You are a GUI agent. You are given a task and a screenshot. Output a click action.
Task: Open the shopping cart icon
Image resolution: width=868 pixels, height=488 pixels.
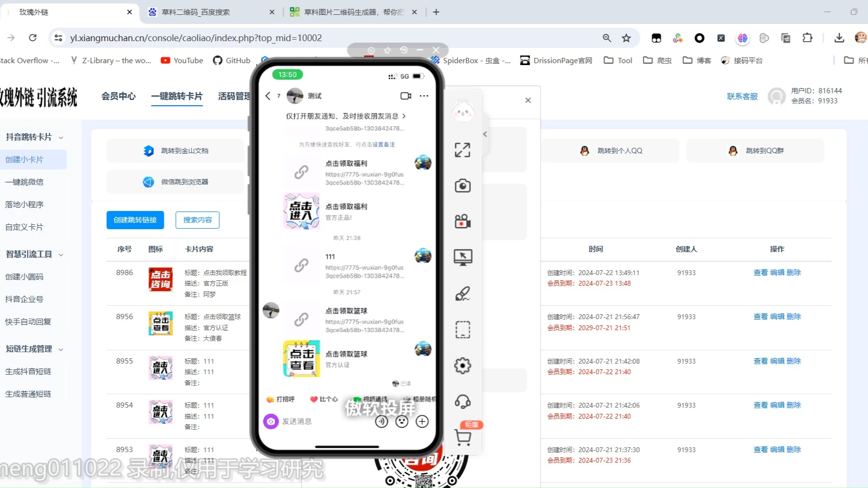click(462, 437)
